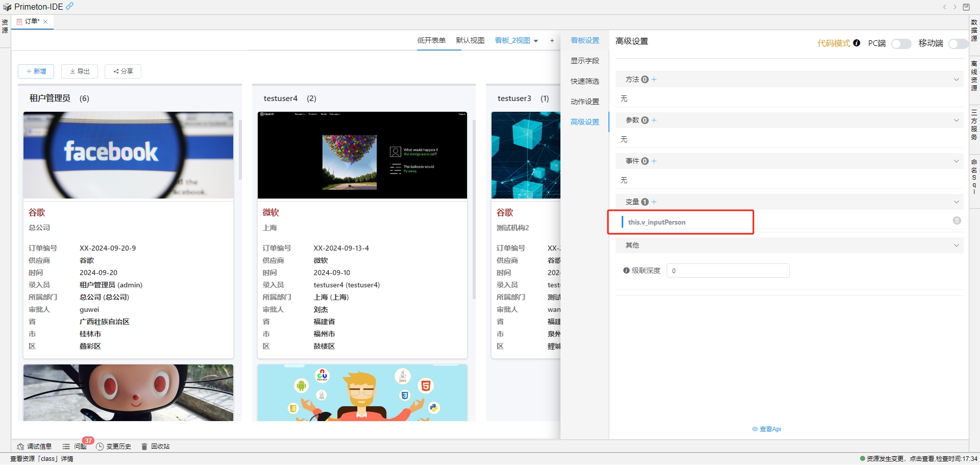Toggle the PC端 code mode switch
This screenshot has height=465, width=980.
(x=901, y=44)
